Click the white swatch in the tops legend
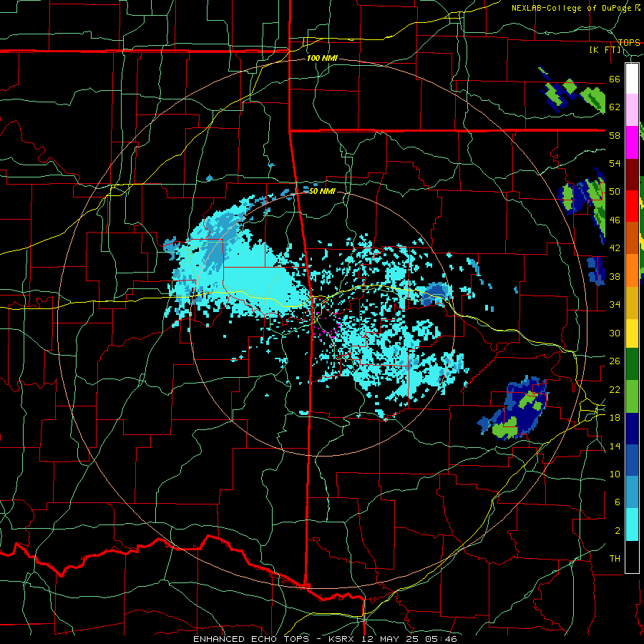644x644 pixels. (632, 79)
